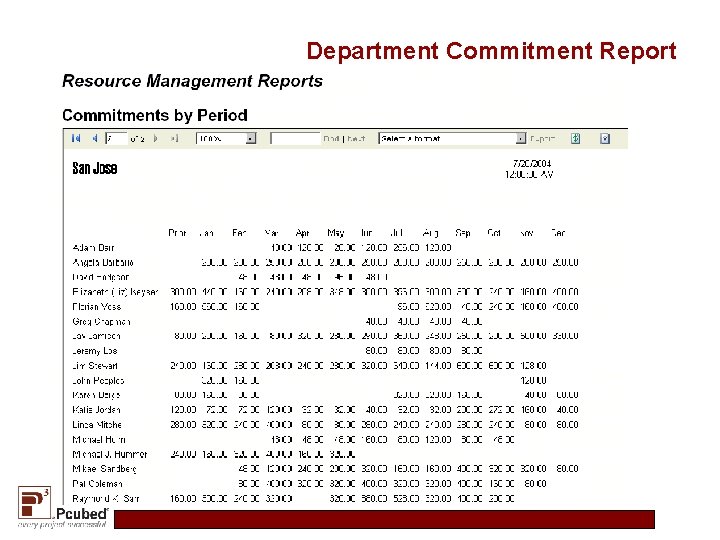Screen dimensions: 720x540
Task: Click the Adam Barr row name
Action: coord(93,248)
